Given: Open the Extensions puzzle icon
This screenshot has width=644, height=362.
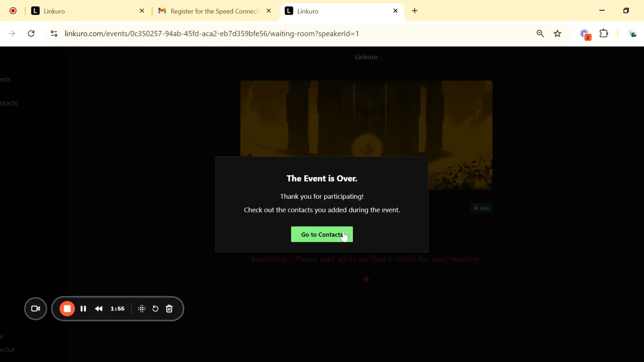Looking at the screenshot, I should [x=604, y=34].
